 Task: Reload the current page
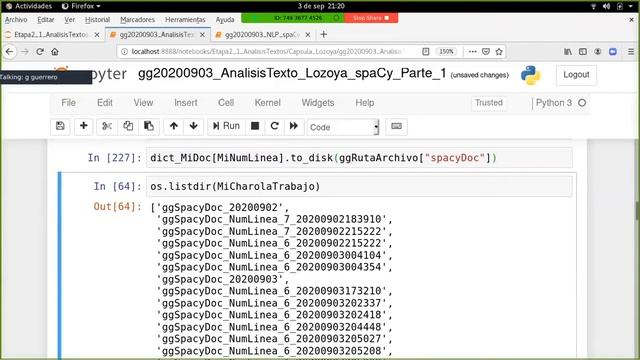(x=40, y=51)
